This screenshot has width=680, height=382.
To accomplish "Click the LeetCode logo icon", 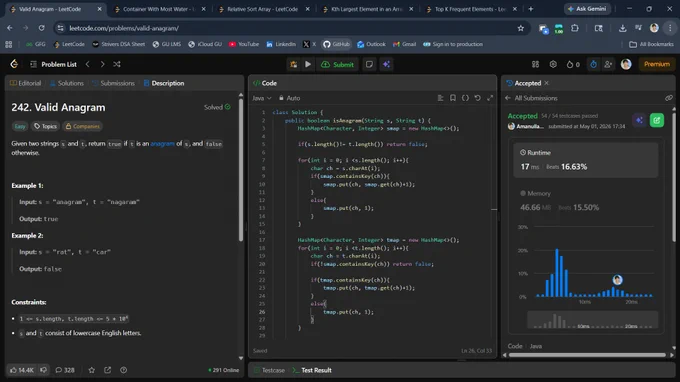I will point(14,64).
